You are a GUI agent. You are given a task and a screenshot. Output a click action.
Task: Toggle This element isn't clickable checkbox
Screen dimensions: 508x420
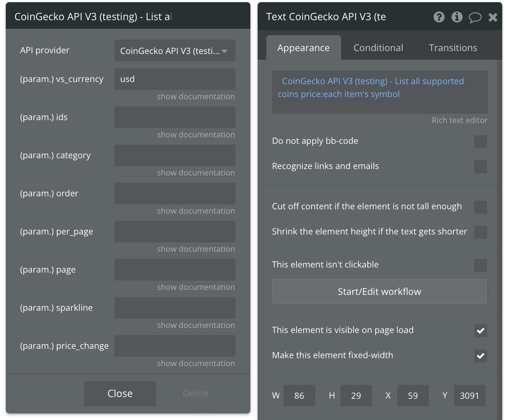coord(481,265)
